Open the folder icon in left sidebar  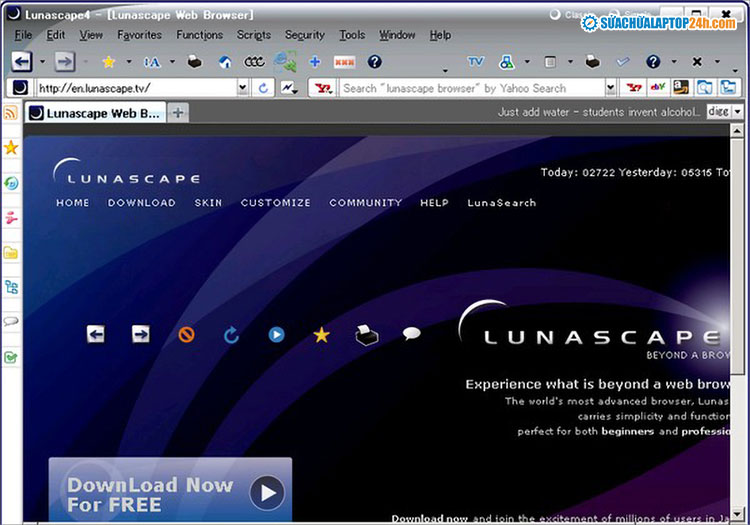pyautogui.click(x=11, y=252)
